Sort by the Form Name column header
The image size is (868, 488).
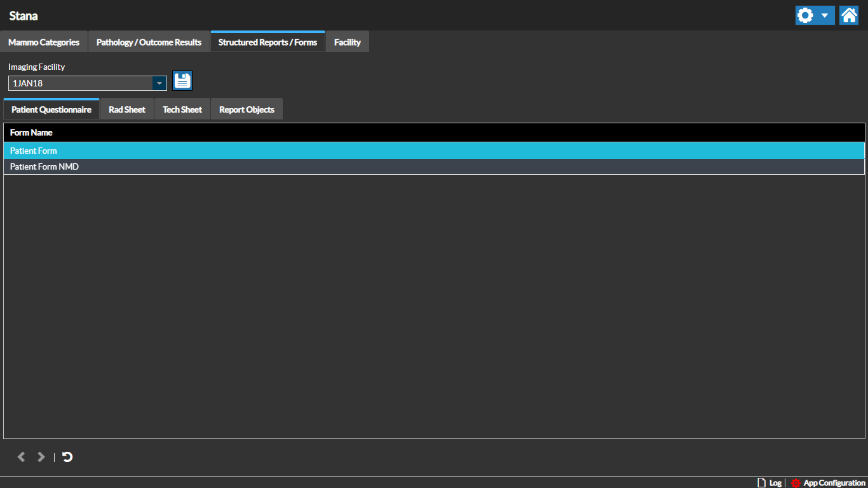31,133
